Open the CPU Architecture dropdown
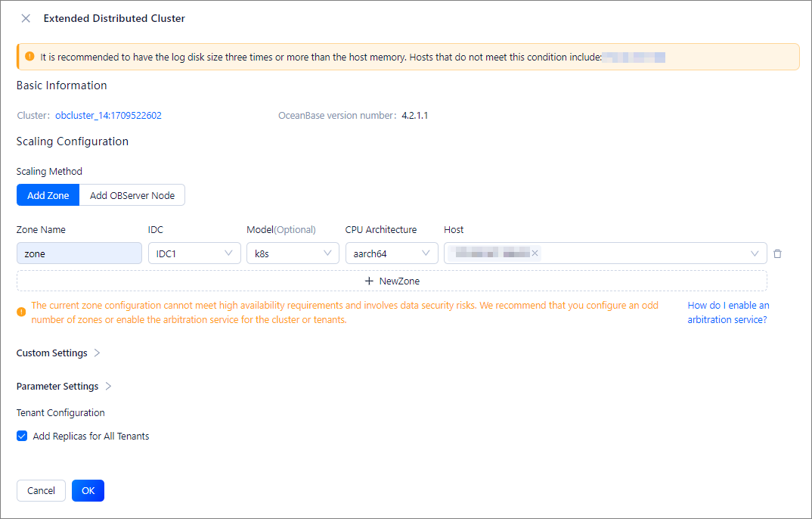The image size is (812, 519). point(391,253)
